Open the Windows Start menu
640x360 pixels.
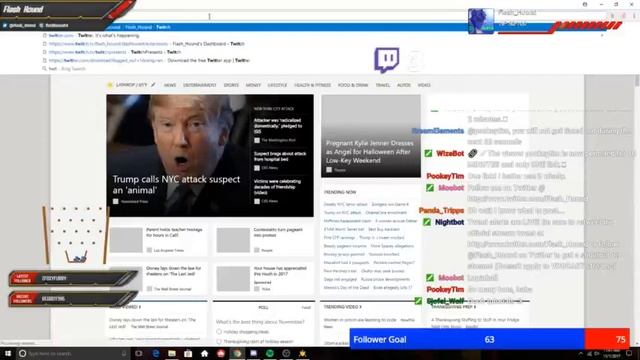pos(7,353)
